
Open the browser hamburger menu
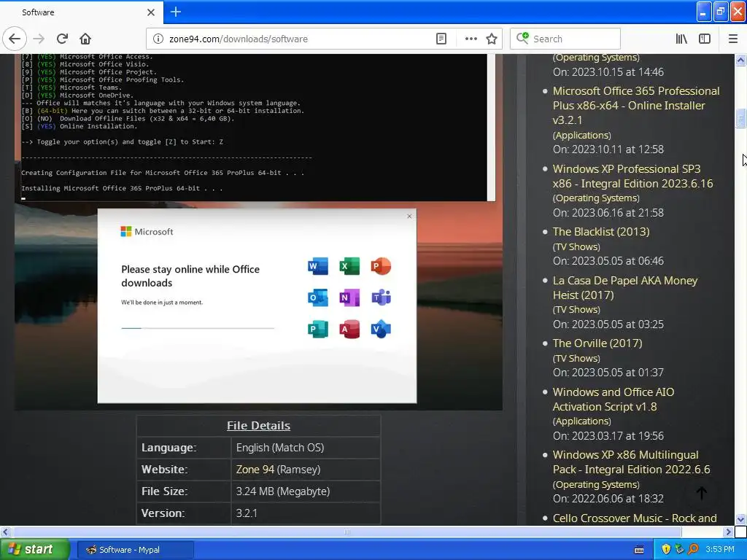pos(732,39)
